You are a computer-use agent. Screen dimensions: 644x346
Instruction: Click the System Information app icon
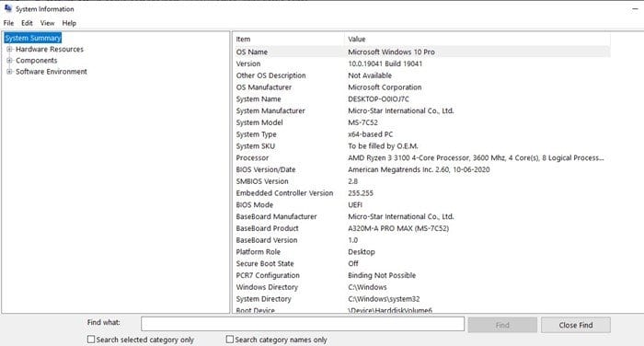(7, 8)
